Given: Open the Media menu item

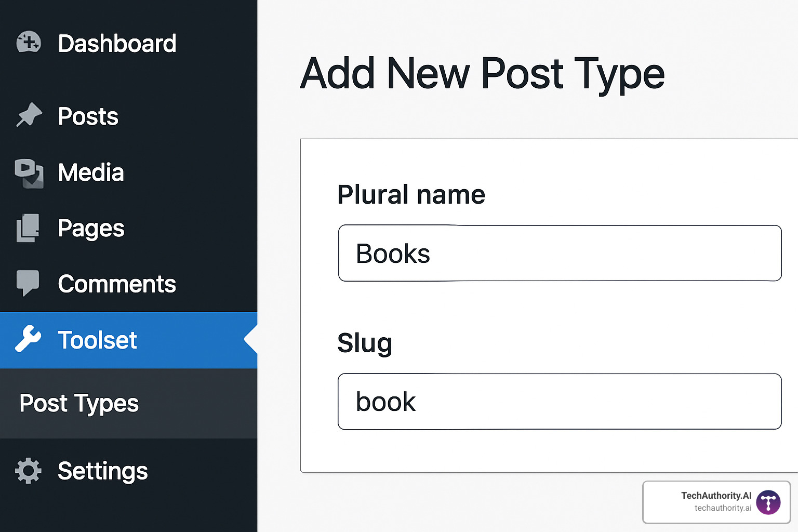Looking at the screenshot, I should pyautogui.click(x=90, y=172).
